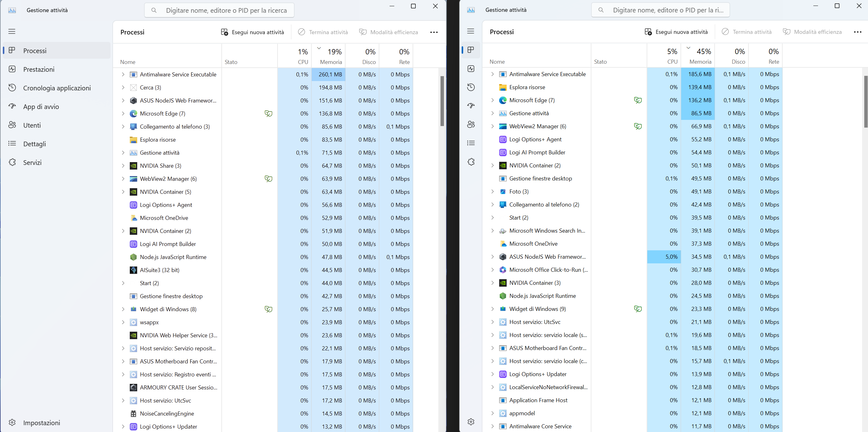The image size is (868, 432).
Task: Expand wsappx process group in left window
Action: click(x=123, y=322)
